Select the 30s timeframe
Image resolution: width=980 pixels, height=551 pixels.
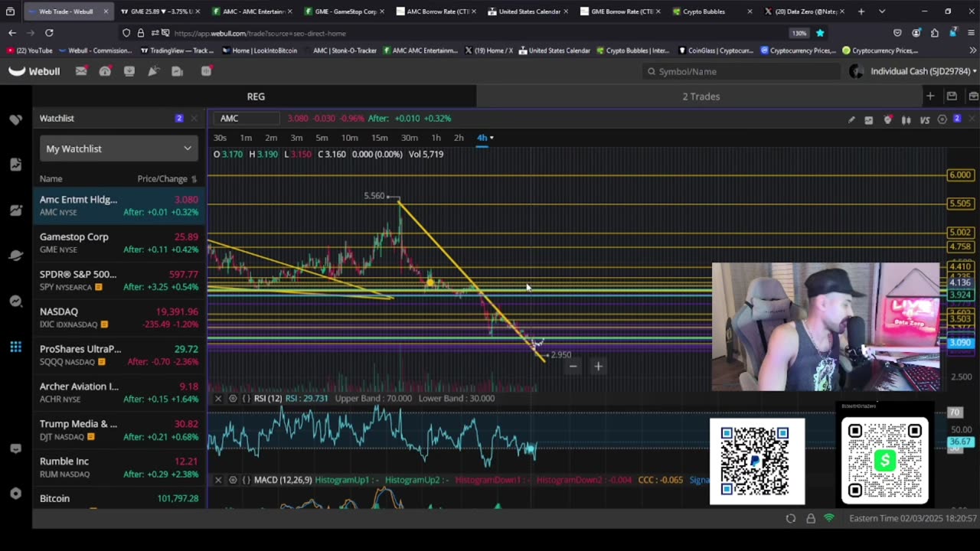click(220, 138)
